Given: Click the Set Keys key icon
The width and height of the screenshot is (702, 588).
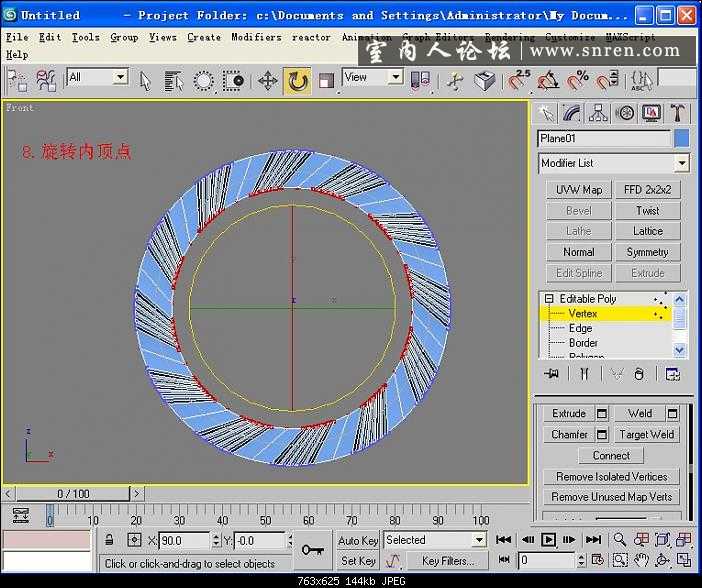Looking at the screenshot, I should [312, 549].
